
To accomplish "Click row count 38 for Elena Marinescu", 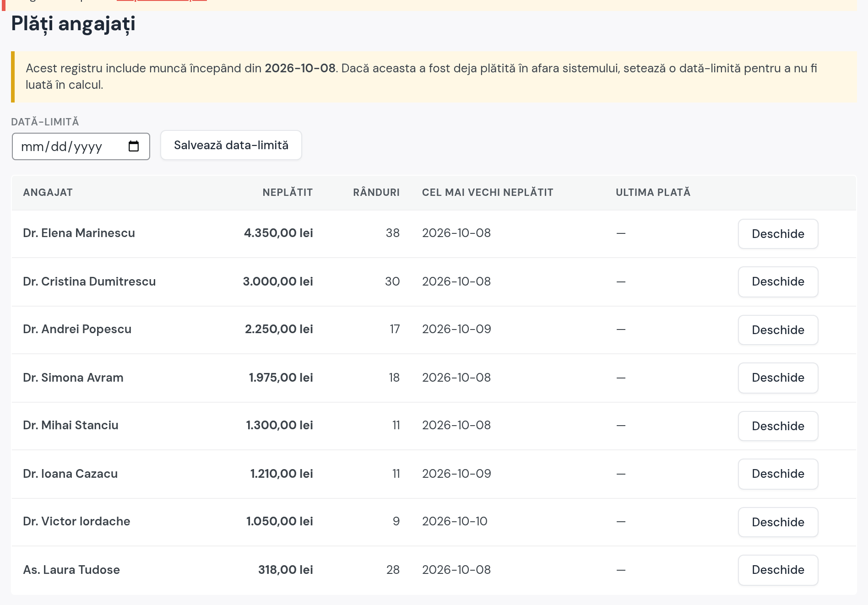I will 393,233.
